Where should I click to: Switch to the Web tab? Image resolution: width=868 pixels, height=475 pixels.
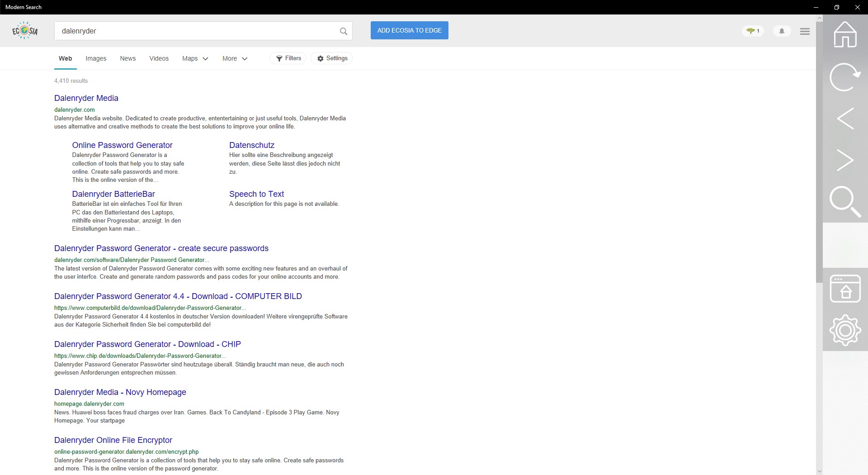pos(66,58)
